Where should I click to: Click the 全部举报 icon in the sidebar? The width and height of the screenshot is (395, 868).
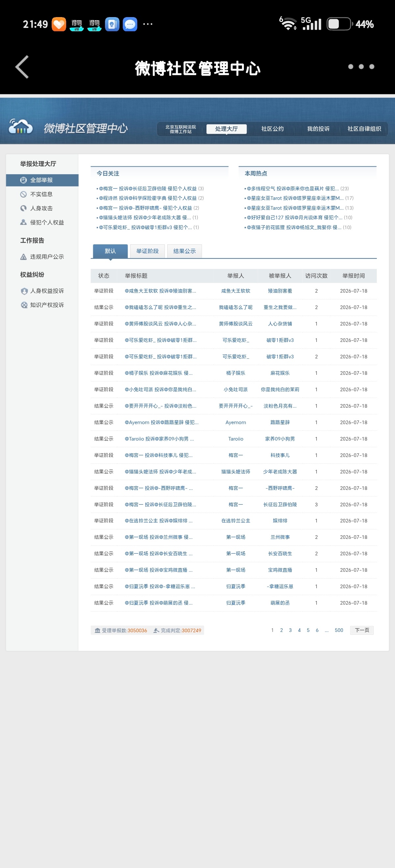(x=23, y=180)
